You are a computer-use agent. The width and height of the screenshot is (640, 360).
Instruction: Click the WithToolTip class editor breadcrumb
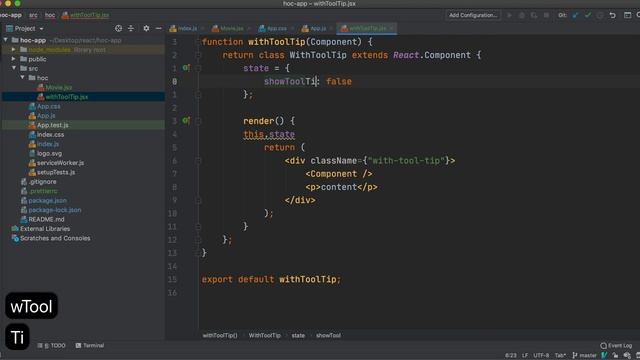264,335
